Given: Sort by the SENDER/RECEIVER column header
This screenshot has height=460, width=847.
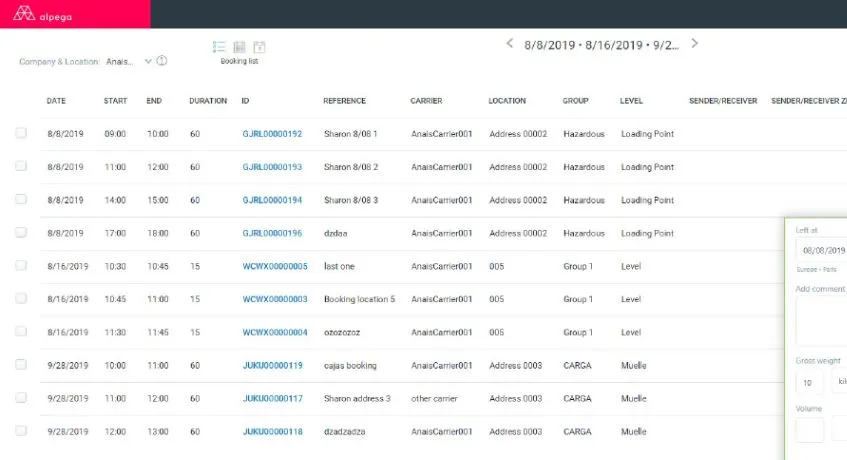Looking at the screenshot, I should pyautogui.click(x=723, y=101).
